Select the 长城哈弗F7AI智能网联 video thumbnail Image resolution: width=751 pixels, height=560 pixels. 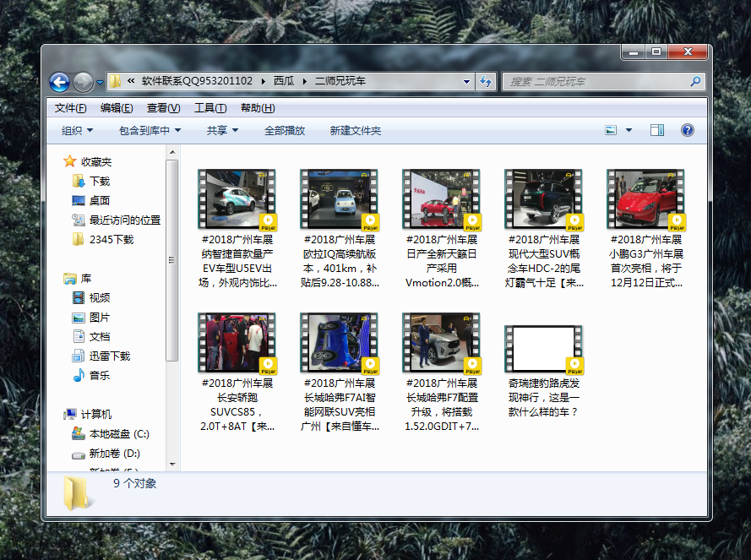coord(339,343)
